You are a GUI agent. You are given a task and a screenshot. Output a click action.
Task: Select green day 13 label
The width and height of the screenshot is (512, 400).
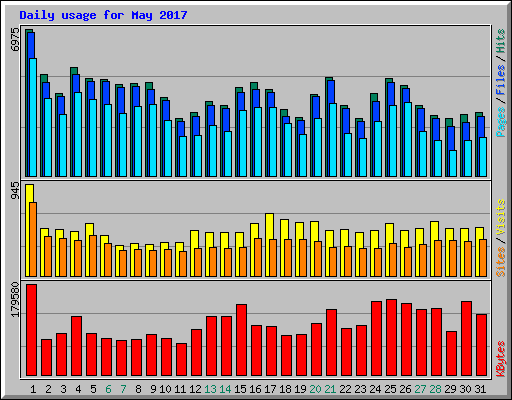(x=210, y=389)
